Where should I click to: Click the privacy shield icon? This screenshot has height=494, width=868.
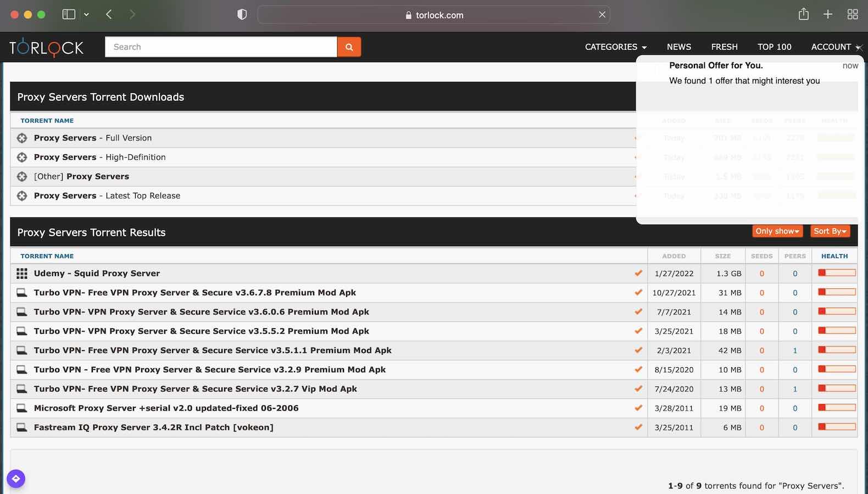pyautogui.click(x=242, y=15)
